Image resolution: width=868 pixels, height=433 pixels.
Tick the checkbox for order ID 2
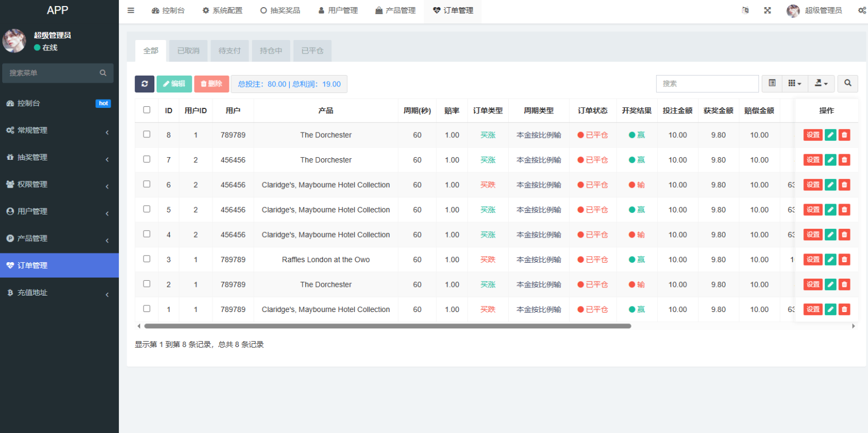(x=147, y=284)
